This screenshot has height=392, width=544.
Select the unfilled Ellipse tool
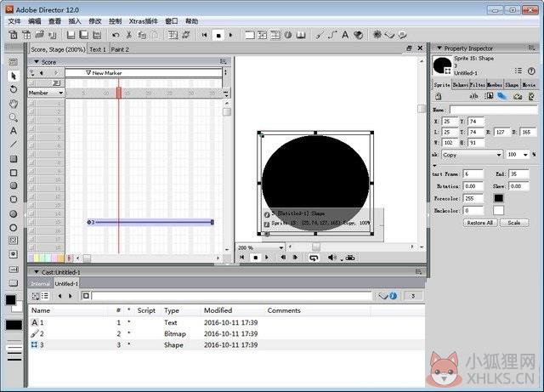14,228
